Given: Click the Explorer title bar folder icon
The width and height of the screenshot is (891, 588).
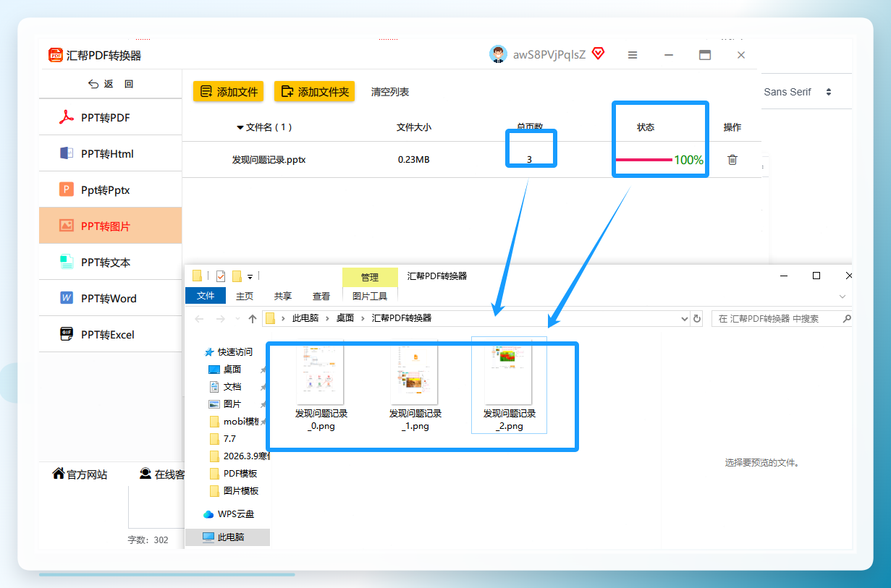Looking at the screenshot, I should [x=197, y=276].
